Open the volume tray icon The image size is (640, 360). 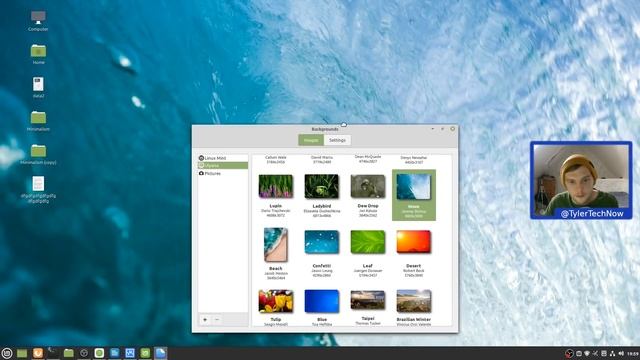(x=621, y=353)
